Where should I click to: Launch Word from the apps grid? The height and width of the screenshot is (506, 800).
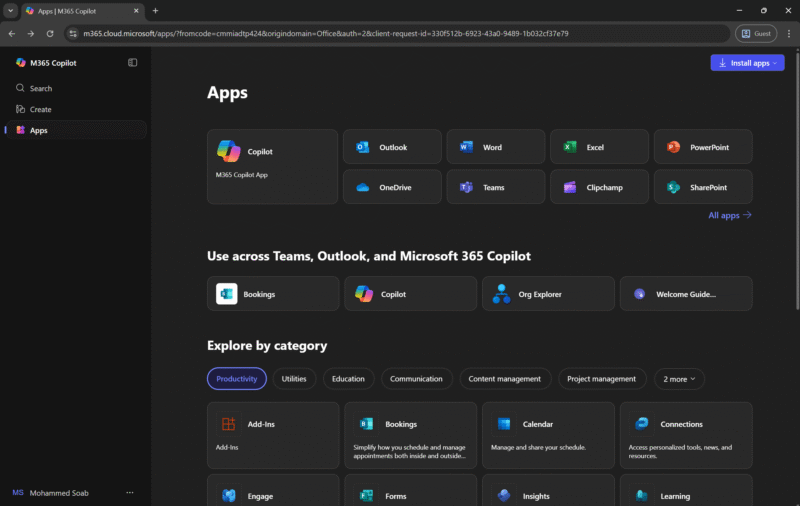coord(495,147)
